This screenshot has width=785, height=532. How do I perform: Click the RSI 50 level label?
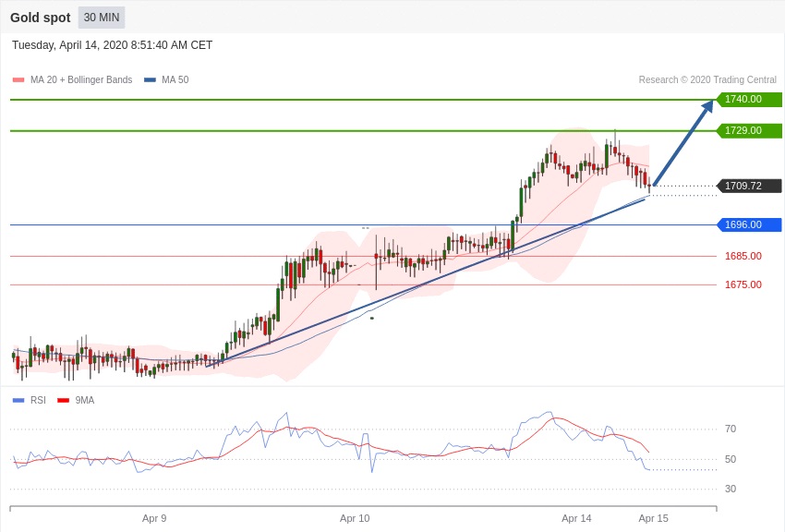(x=731, y=459)
